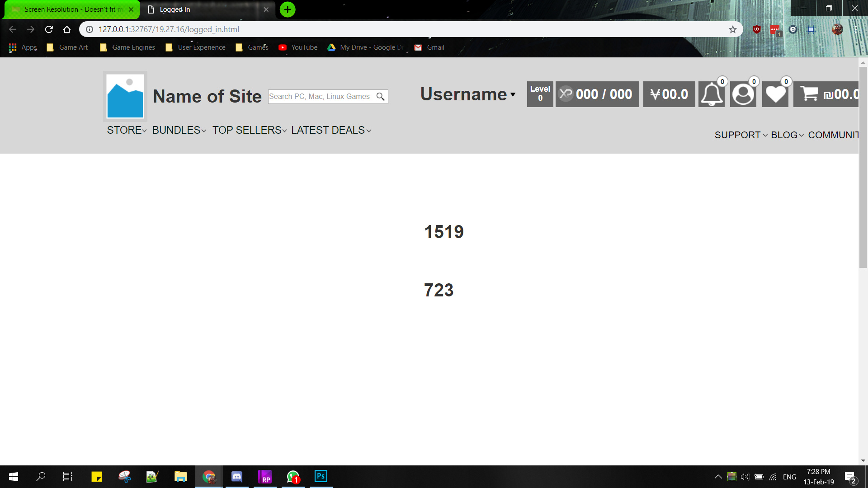The width and height of the screenshot is (868, 488).
Task: Expand the STORE menu
Action: [x=127, y=130]
